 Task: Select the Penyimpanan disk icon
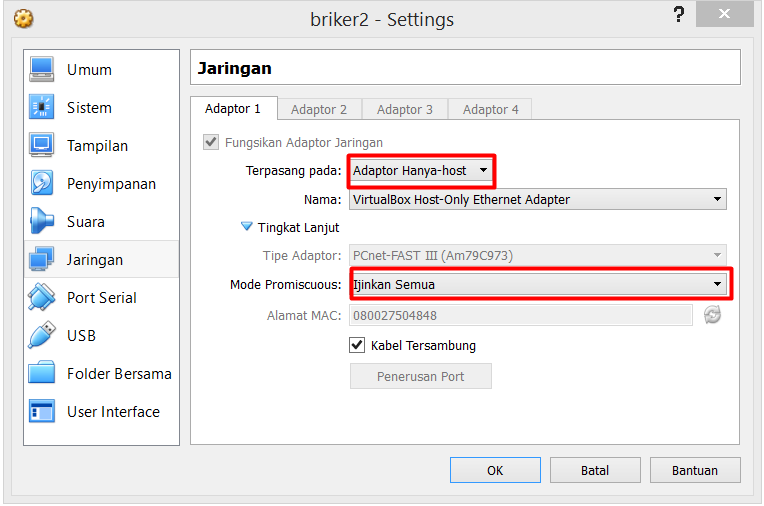pos(41,183)
